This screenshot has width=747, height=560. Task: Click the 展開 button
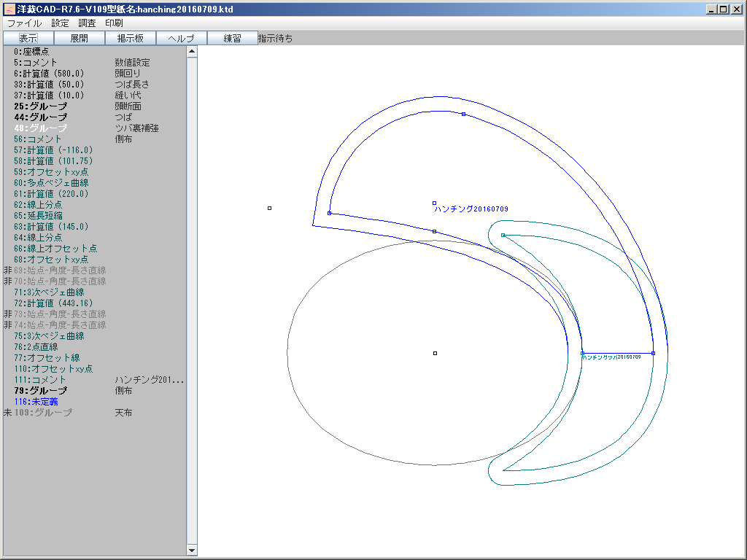click(79, 38)
